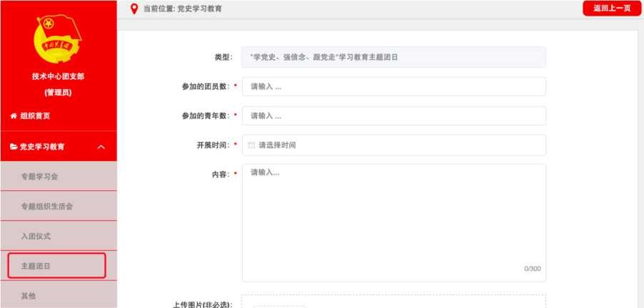This screenshot has height=308, width=644.
Task: Focus the 参加的团员数 input field
Action: click(393, 86)
